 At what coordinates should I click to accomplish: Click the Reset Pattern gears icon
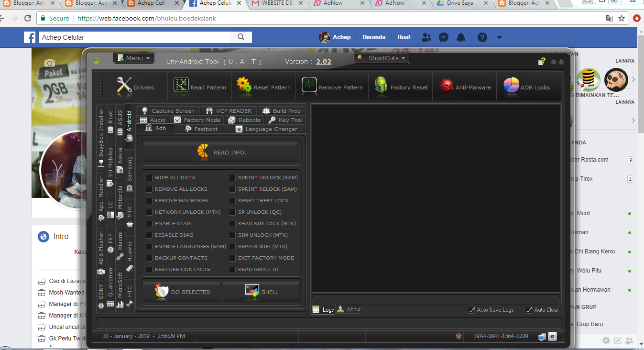244,87
